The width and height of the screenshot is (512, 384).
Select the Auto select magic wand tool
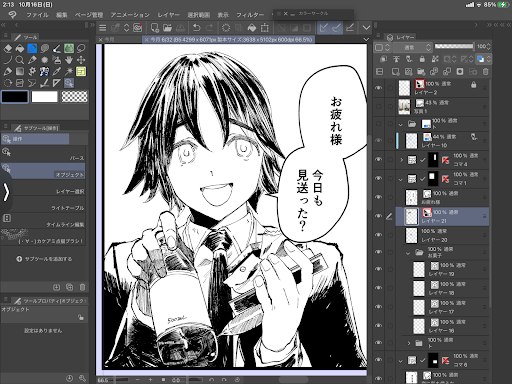tap(69, 71)
